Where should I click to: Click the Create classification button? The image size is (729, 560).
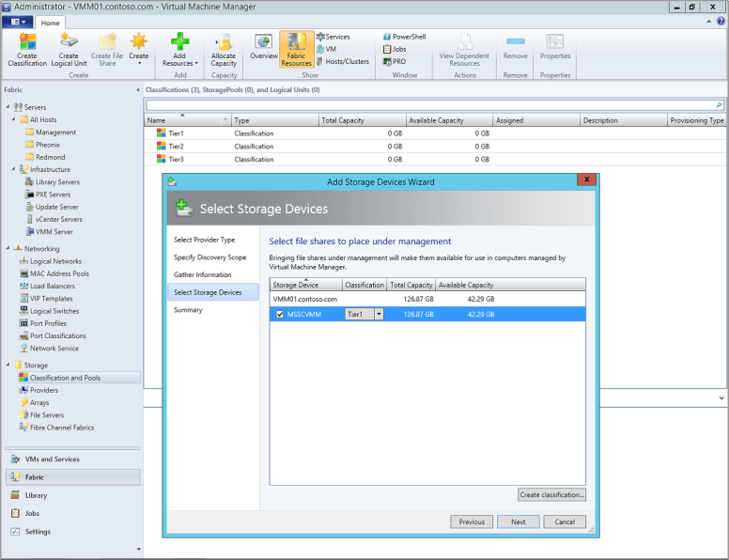(551, 494)
